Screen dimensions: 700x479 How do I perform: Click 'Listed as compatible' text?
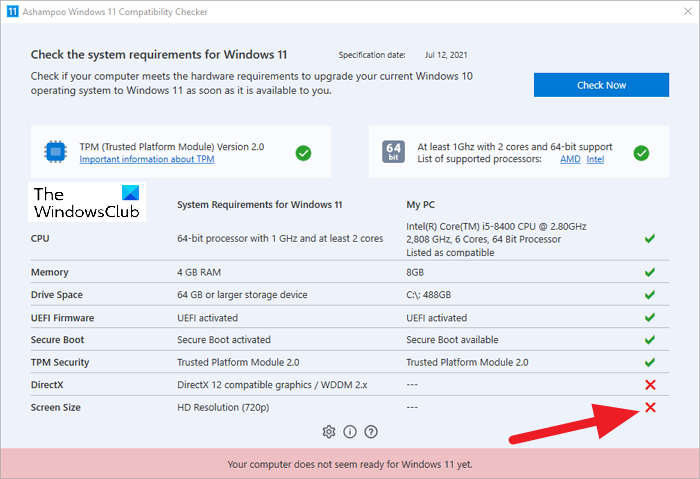click(x=450, y=253)
